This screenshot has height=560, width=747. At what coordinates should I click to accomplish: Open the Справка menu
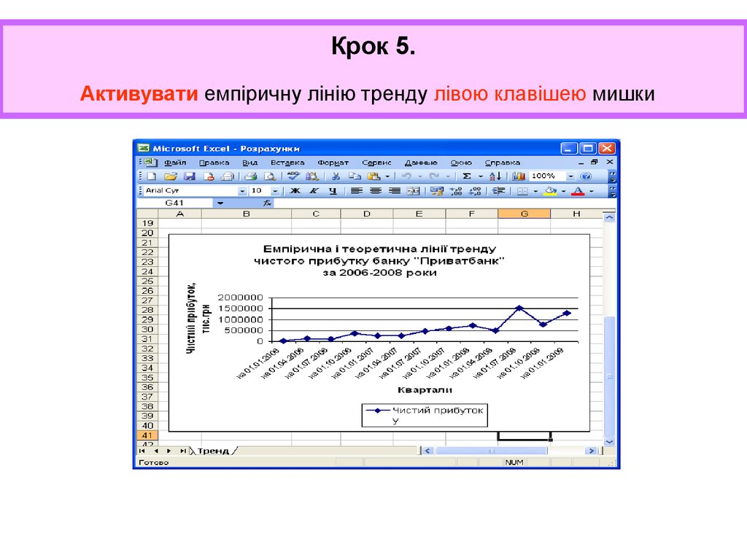tap(502, 163)
